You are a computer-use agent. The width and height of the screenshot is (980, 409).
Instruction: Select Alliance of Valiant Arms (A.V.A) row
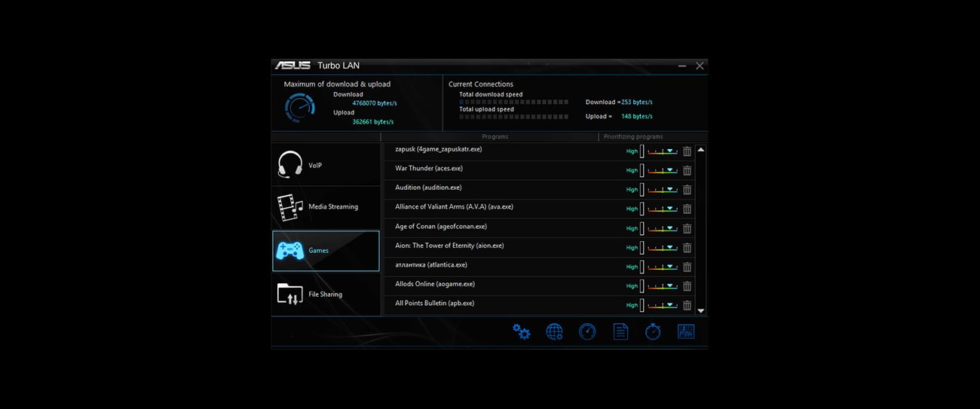tap(539, 209)
